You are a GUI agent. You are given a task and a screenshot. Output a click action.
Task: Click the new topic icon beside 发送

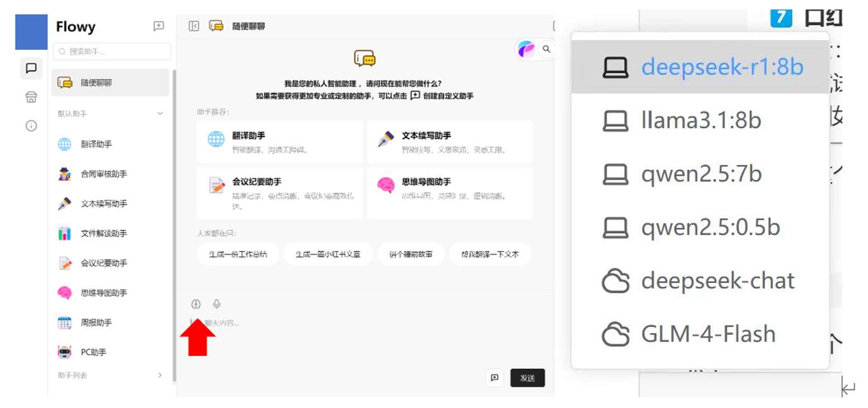tap(494, 378)
